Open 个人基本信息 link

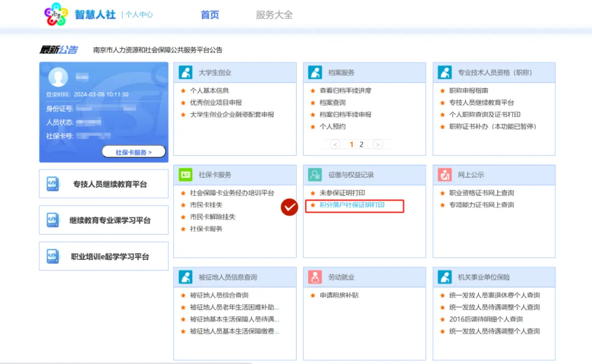pos(209,90)
